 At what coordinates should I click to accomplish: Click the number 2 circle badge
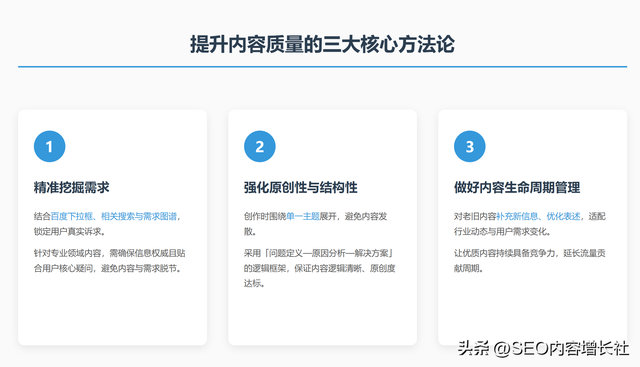point(260,146)
